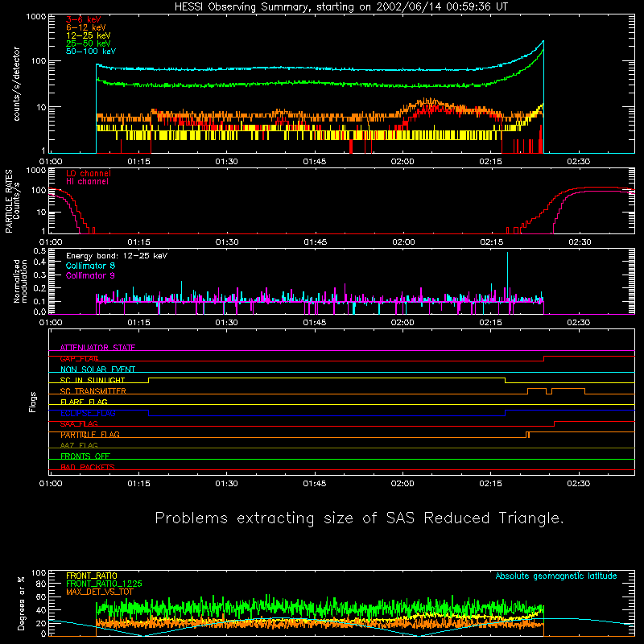Click the Absolute geomagnetic latitude label
Image resolution: width=644 pixels, height=644 pixels.
click(556, 576)
